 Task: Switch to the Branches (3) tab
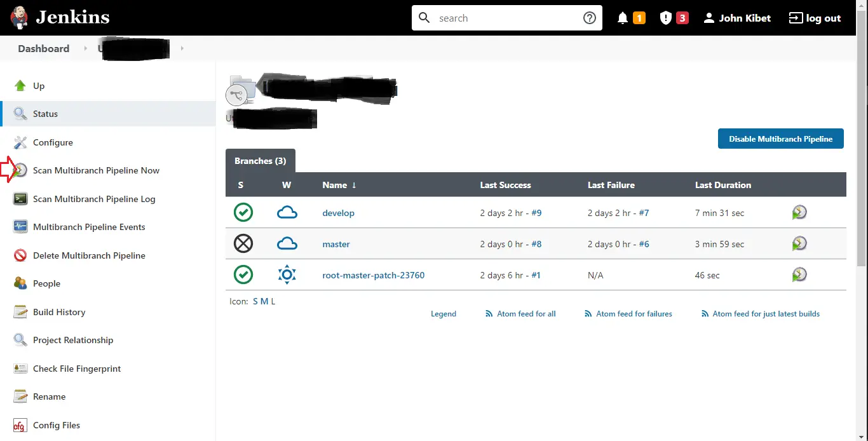(x=260, y=160)
